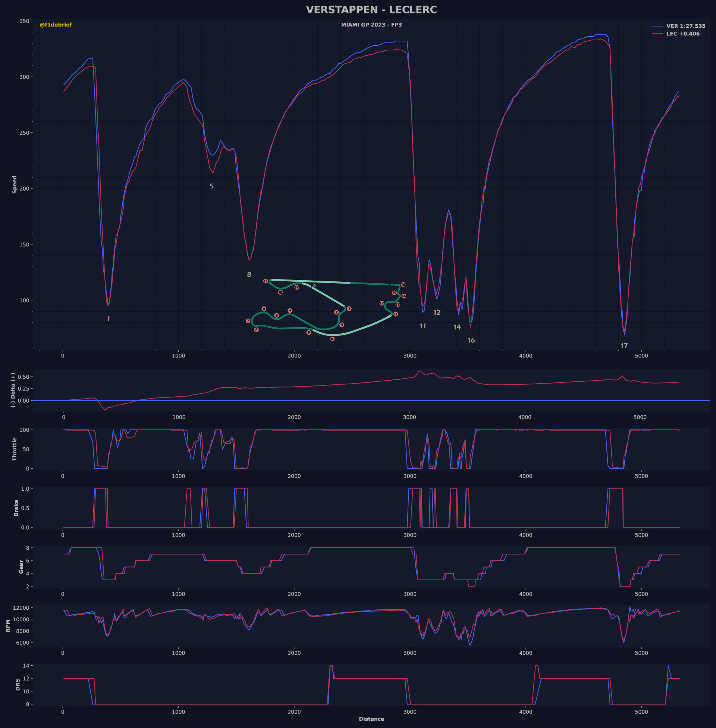Click corner label 8 on speed plot
716x728 pixels.
[249, 275]
